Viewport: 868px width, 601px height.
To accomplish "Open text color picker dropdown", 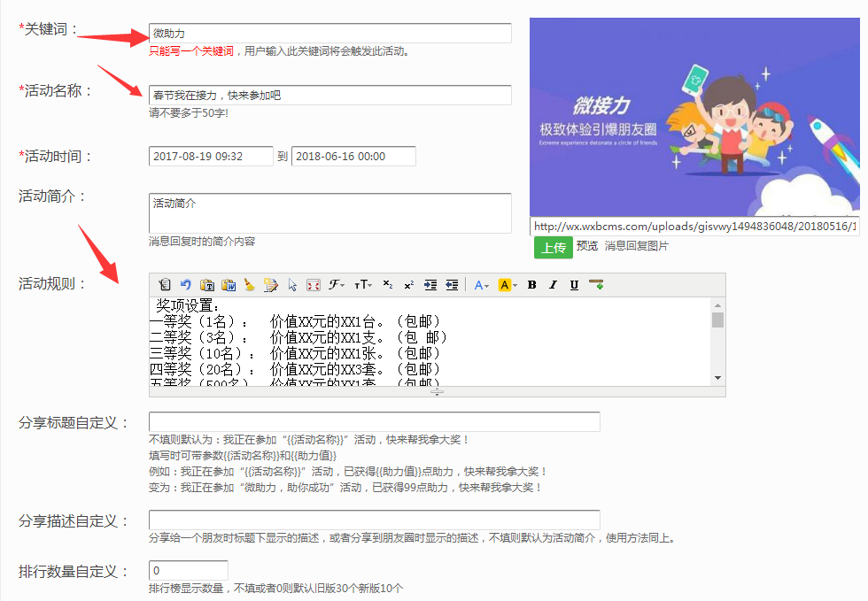I will [482, 284].
